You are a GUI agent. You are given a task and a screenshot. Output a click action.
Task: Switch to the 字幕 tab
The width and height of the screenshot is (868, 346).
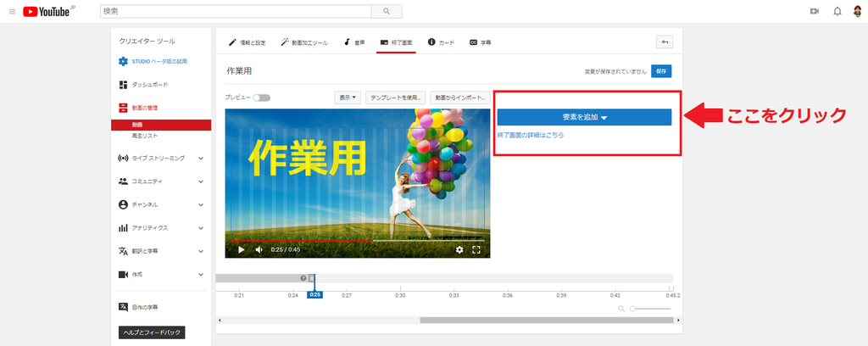[480, 42]
